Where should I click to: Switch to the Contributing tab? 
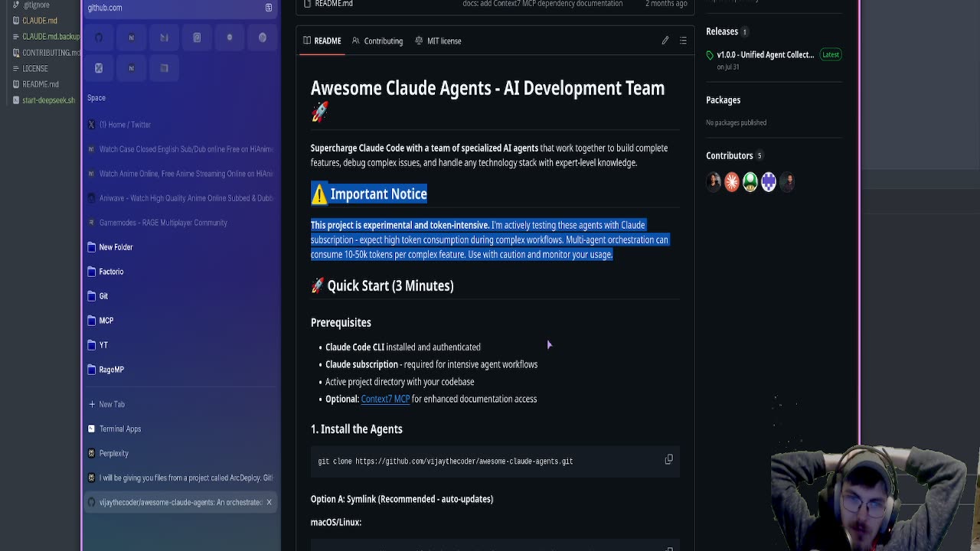[377, 41]
